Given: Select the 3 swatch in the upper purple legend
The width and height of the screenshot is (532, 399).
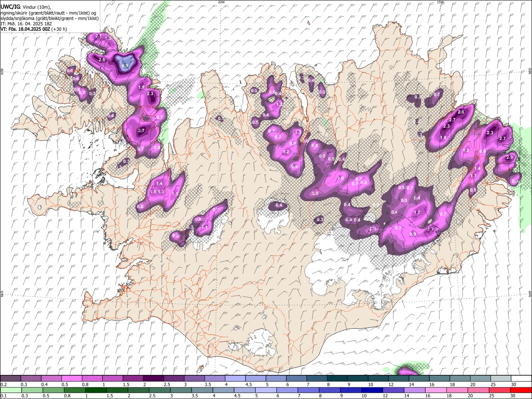Looking at the screenshot, I should pos(194,378).
